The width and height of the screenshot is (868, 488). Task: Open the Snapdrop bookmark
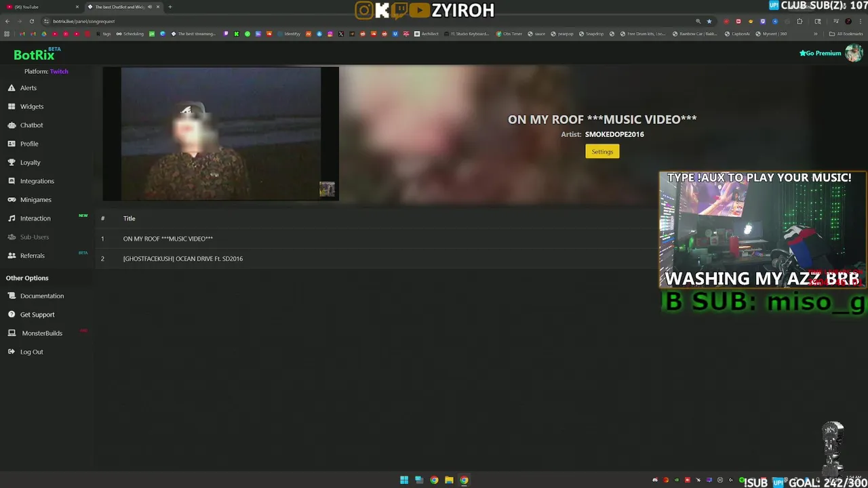coord(591,34)
